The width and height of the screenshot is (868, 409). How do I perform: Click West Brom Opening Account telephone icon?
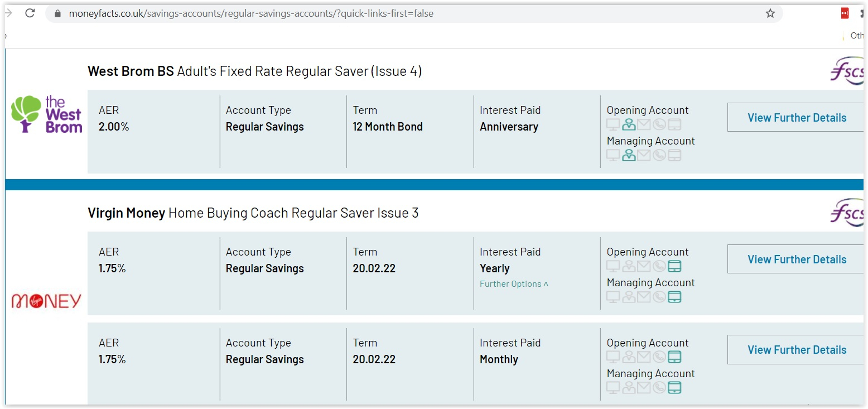click(x=659, y=125)
